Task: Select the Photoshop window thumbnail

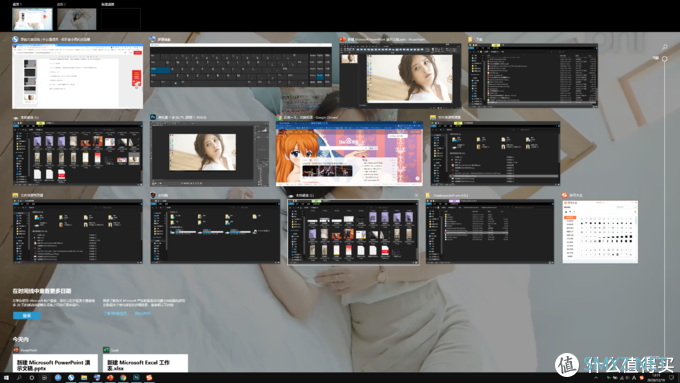Action: (209, 154)
